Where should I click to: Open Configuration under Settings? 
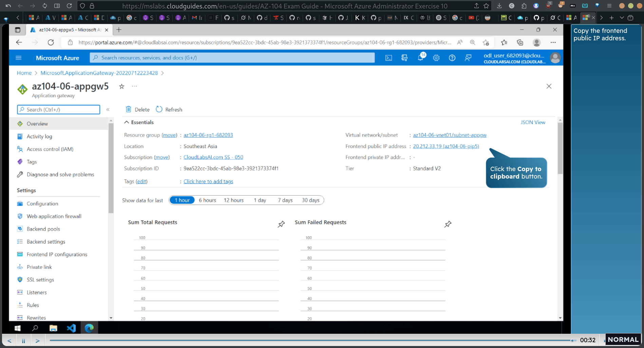[58, 203]
